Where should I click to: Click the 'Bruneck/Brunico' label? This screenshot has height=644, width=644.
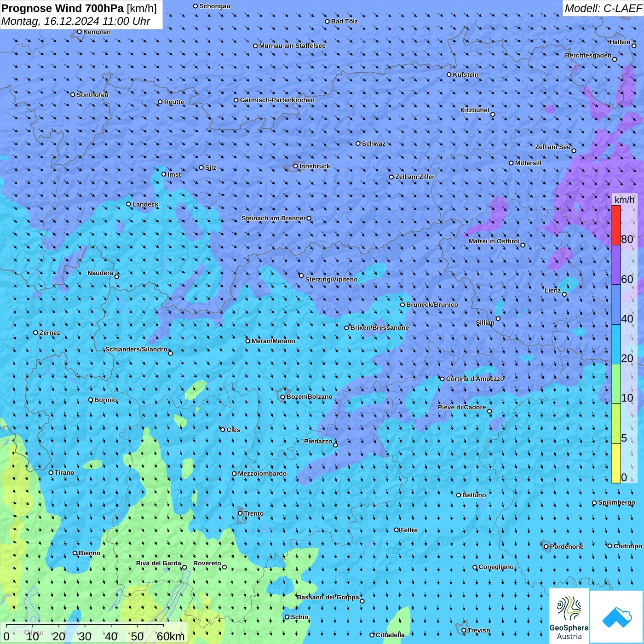[432, 305]
